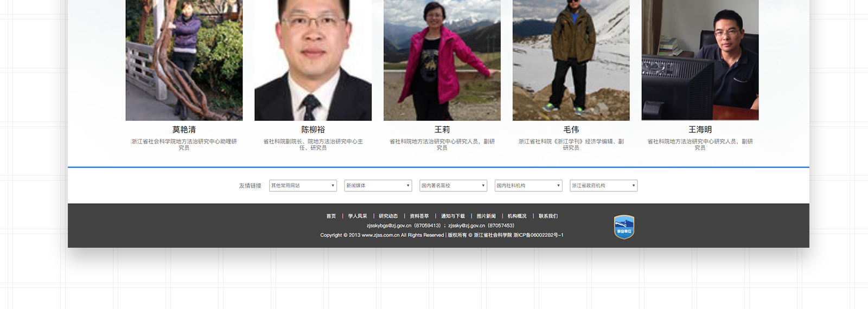Screen dimensions: 868x309
Task: Click 王莉's profile picture
Action: [442, 60]
